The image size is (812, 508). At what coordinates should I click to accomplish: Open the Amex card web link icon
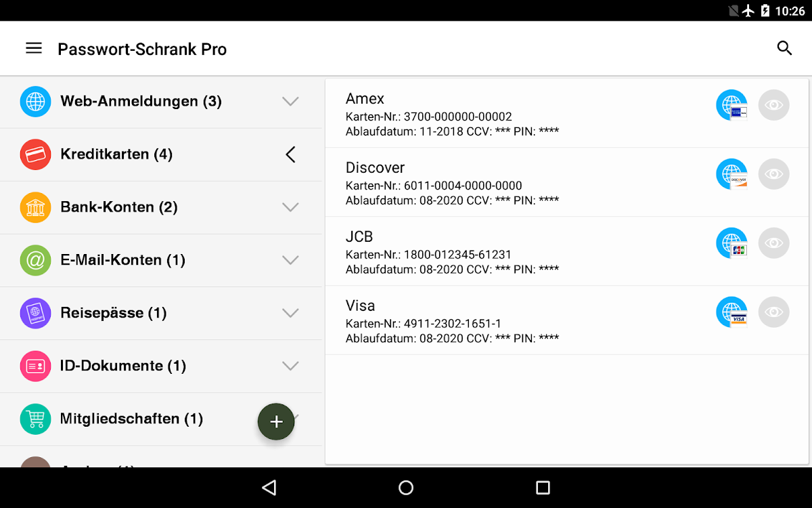point(732,106)
